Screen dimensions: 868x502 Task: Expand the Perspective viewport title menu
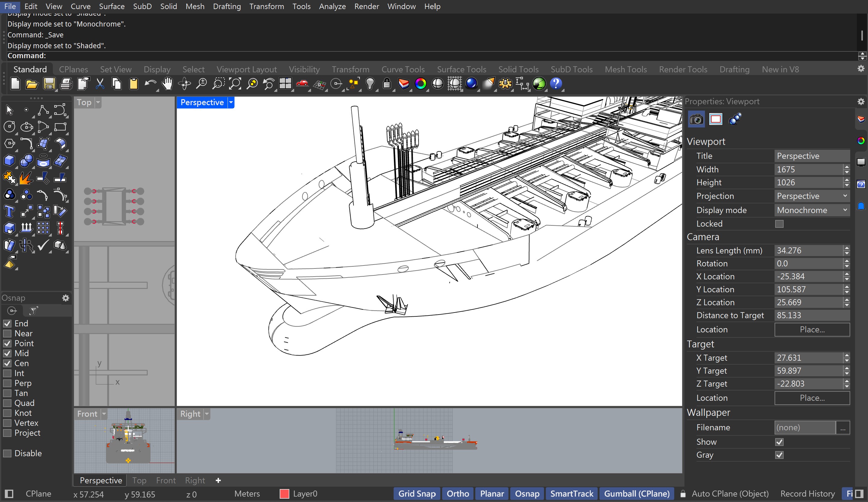coord(231,102)
